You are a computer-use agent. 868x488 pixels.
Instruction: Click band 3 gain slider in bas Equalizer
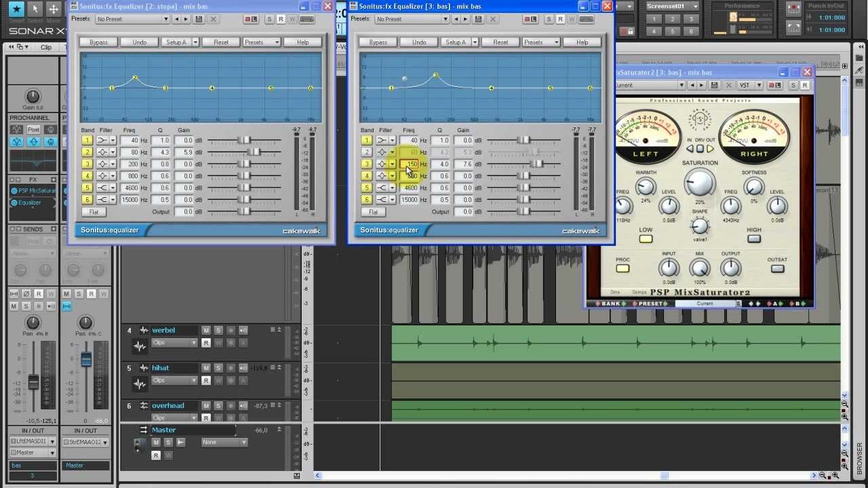click(536, 164)
